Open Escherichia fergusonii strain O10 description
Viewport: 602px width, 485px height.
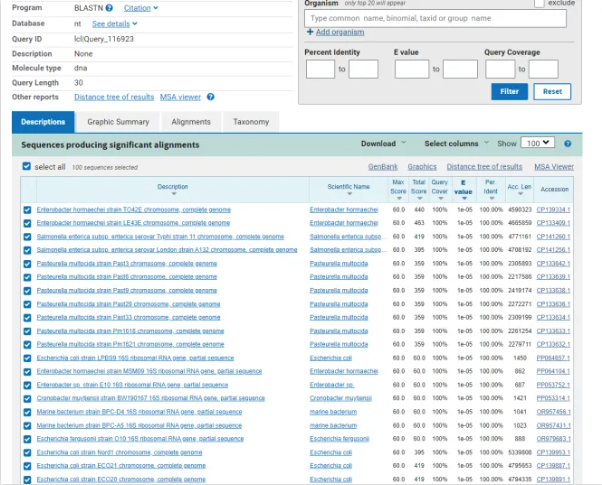click(140, 439)
